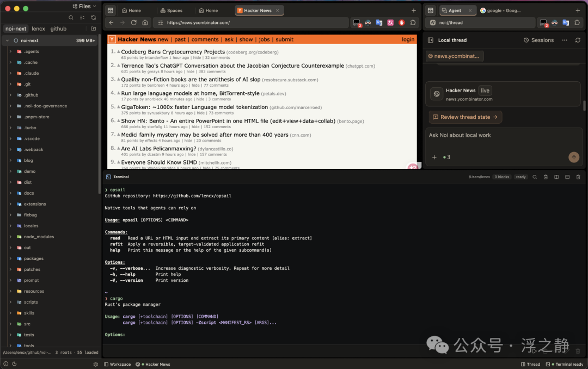Upvote the Codeberg Bans Cryptocurrency Projects story
This screenshot has width=588, height=369.
click(119, 51)
